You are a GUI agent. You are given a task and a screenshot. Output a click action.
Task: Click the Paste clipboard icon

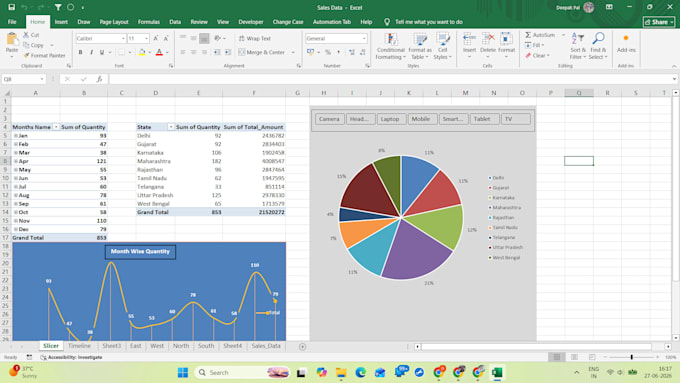click(x=12, y=40)
